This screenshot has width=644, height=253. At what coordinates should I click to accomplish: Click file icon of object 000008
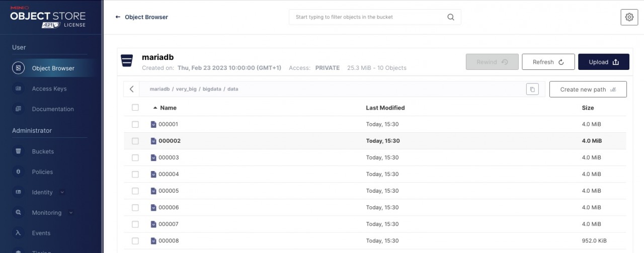point(153,240)
